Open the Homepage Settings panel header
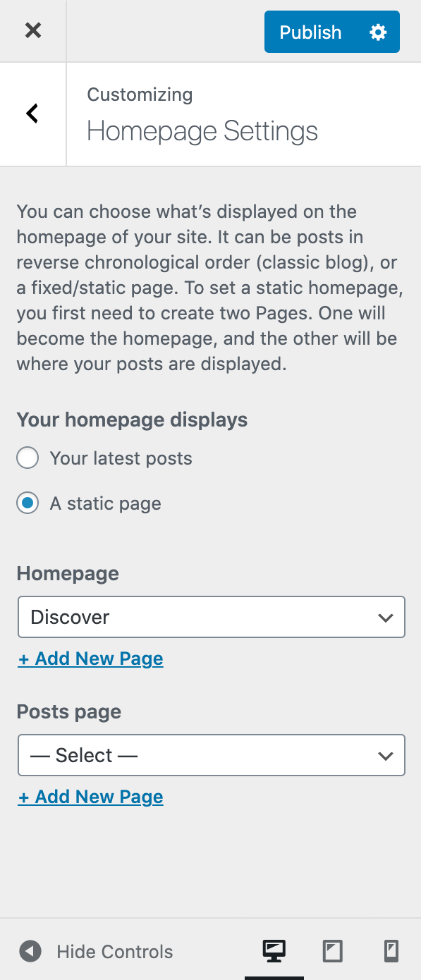 point(202,131)
